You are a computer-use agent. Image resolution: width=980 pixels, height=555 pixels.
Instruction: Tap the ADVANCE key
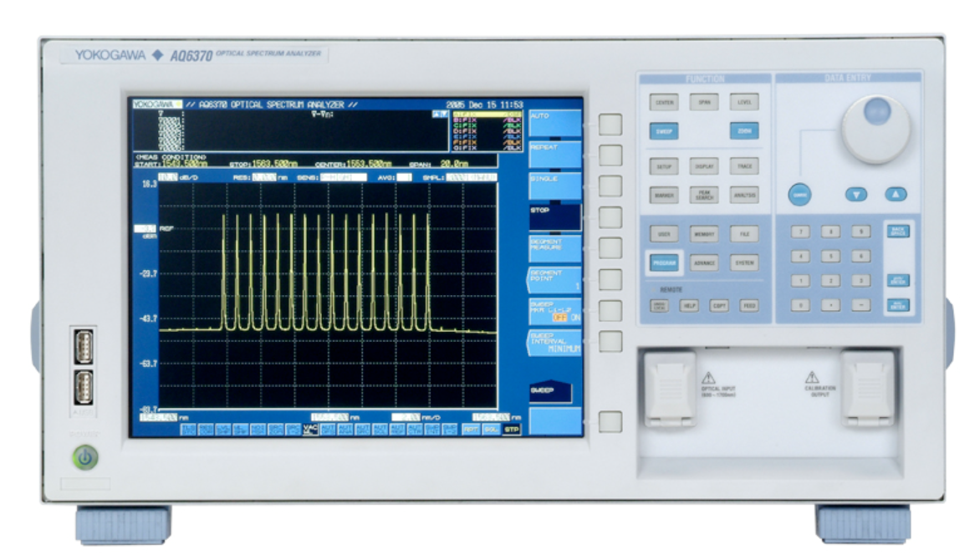(704, 263)
